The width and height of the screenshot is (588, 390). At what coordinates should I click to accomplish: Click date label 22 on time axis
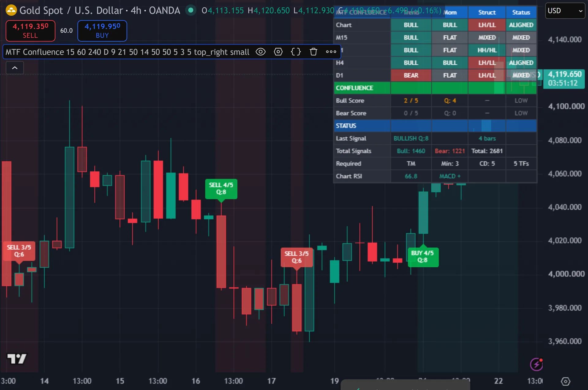pyautogui.click(x=498, y=381)
